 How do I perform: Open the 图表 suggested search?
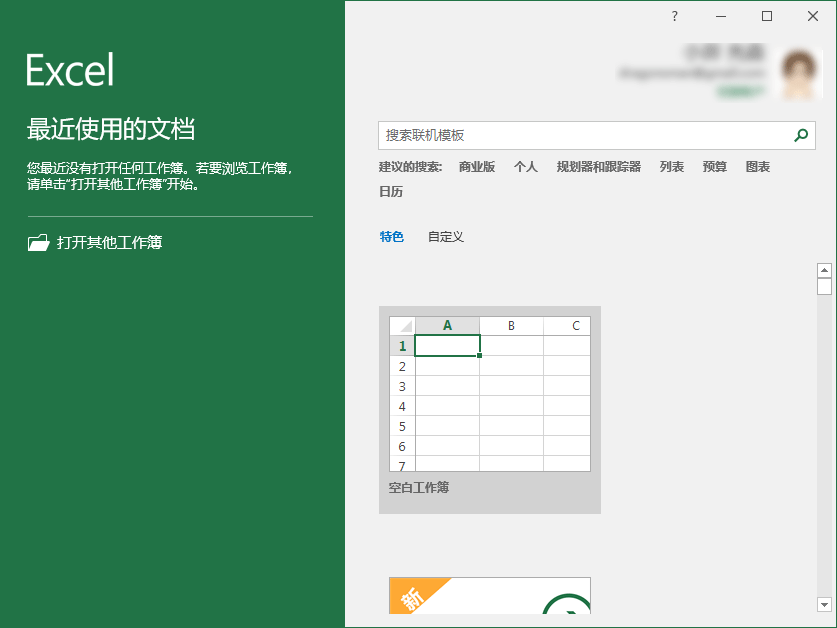pyautogui.click(x=758, y=167)
